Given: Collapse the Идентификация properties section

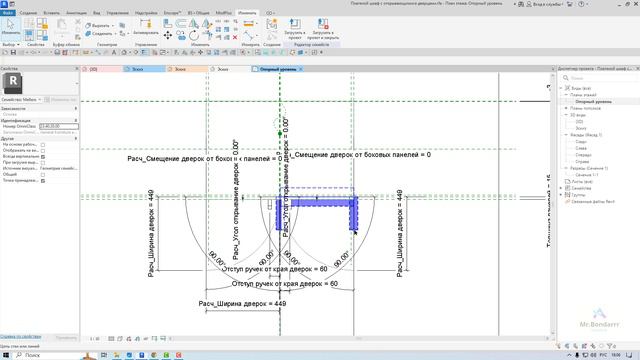Looking at the screenshot, I should tap(76, 120).
